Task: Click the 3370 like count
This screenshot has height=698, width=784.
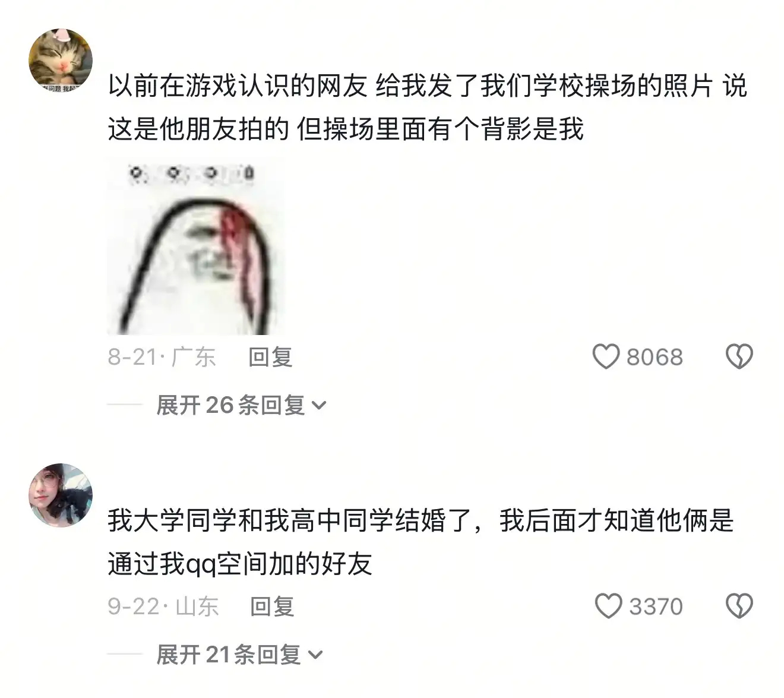Action: (x=656, y=607)
